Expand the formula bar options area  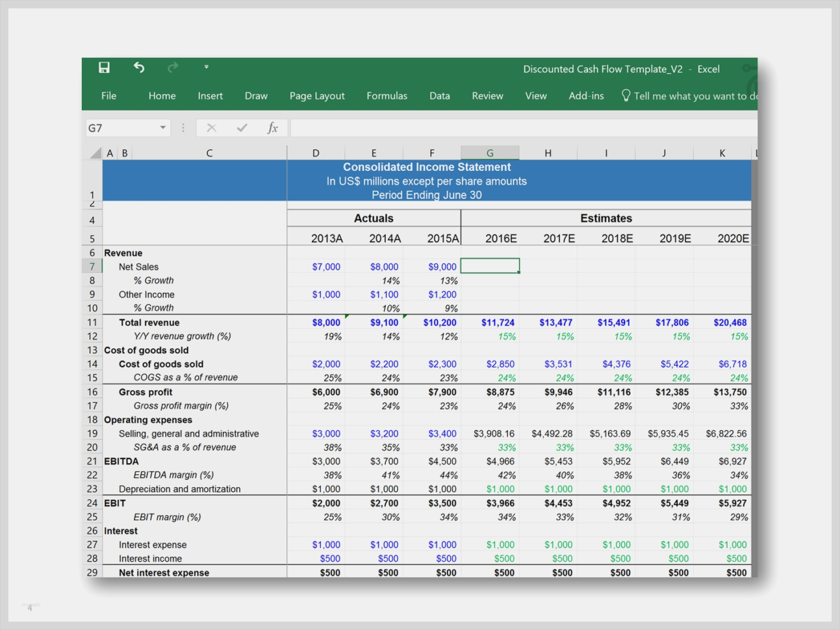coord(183,127)
